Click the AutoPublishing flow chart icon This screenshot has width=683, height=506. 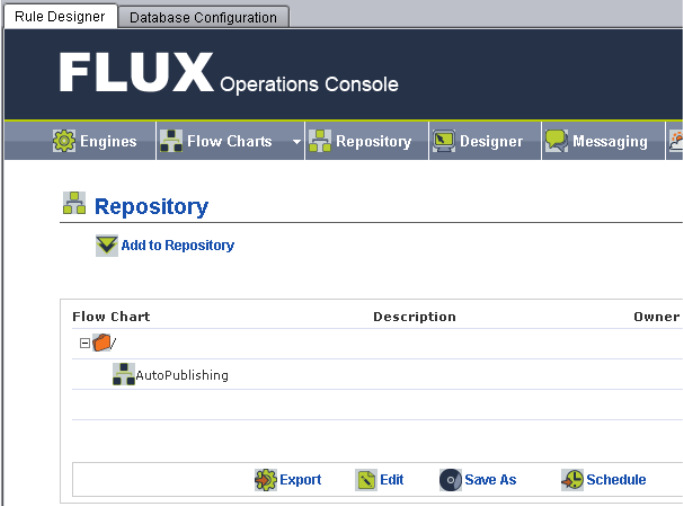124,374
